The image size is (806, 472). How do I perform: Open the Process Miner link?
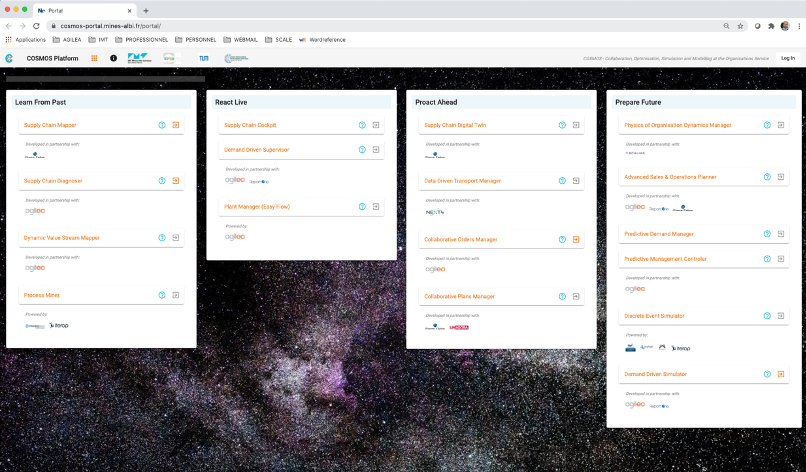point(42,295)
